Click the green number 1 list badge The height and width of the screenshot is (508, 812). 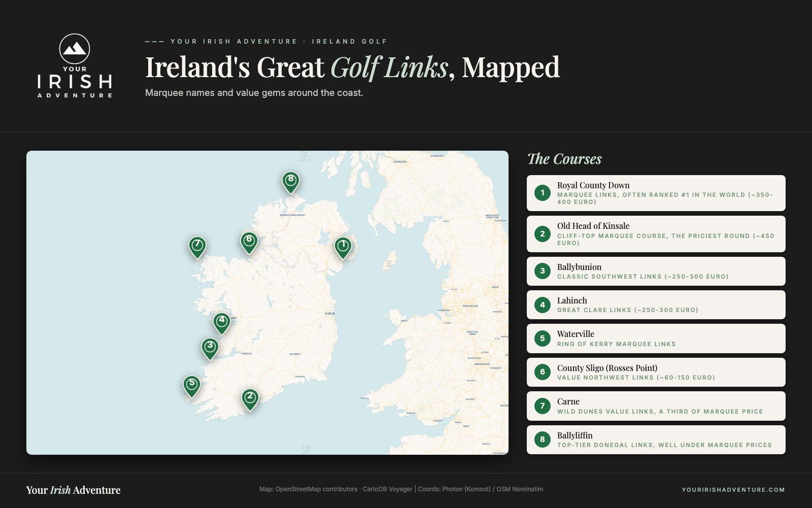click(x=543, y=193)
